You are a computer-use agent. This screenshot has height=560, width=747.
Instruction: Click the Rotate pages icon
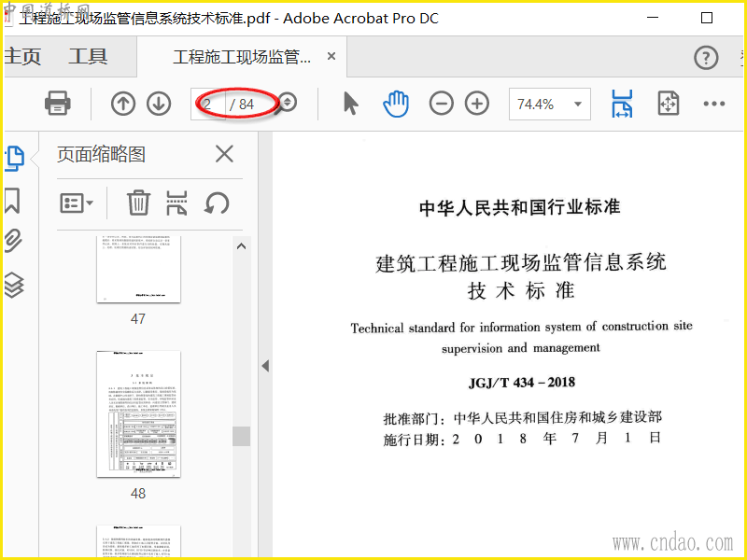(217, 203)
